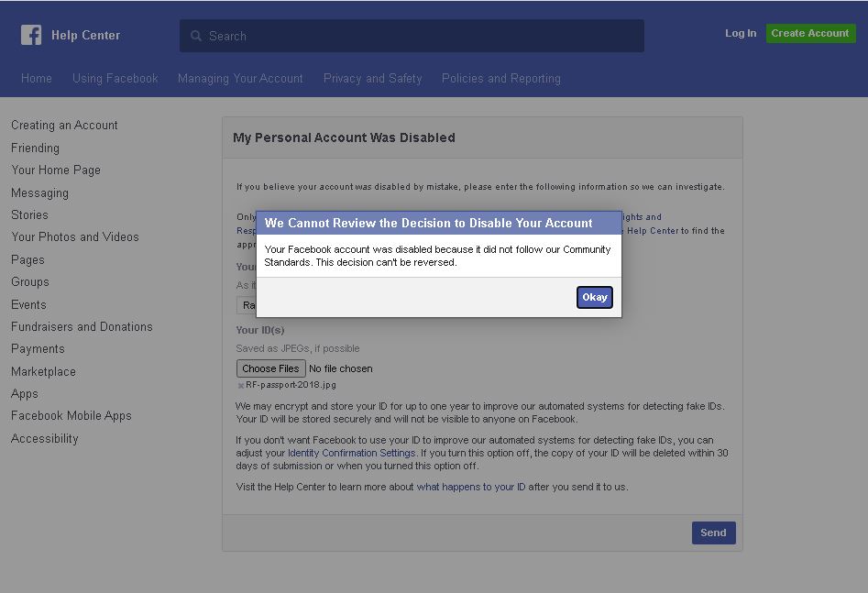Click the 'My Personal Account Was Disabled' heading
Image resolution: width=868 pixels, height=593 pixels.
tap(344, 137)
